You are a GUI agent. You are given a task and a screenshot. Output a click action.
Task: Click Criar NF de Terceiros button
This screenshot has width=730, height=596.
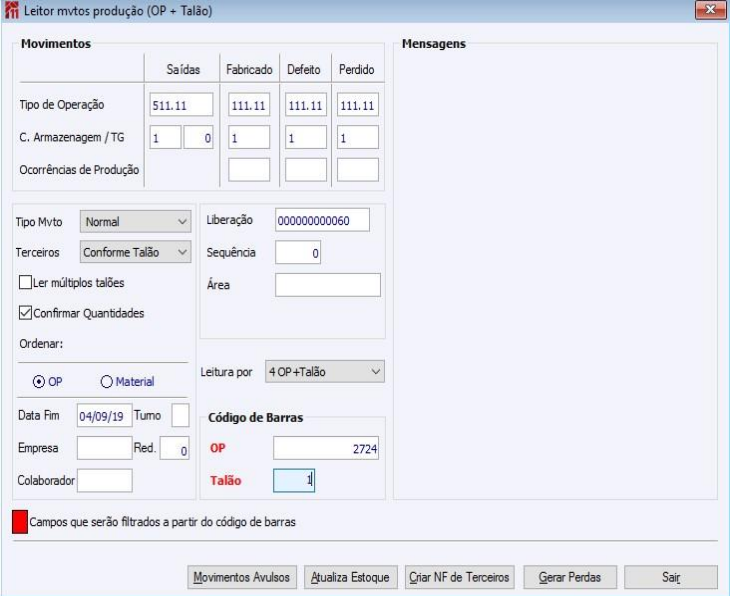pyautogui.click(x=460, y=577)
